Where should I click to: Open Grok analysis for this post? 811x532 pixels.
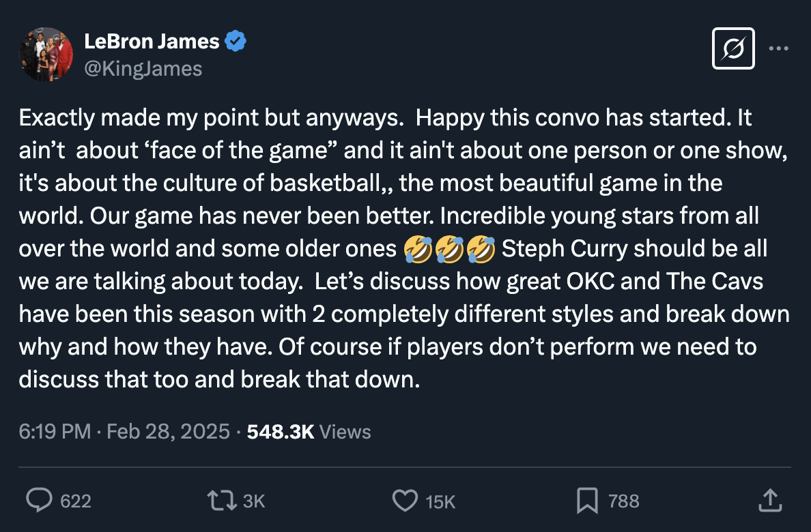click(733, 48)
